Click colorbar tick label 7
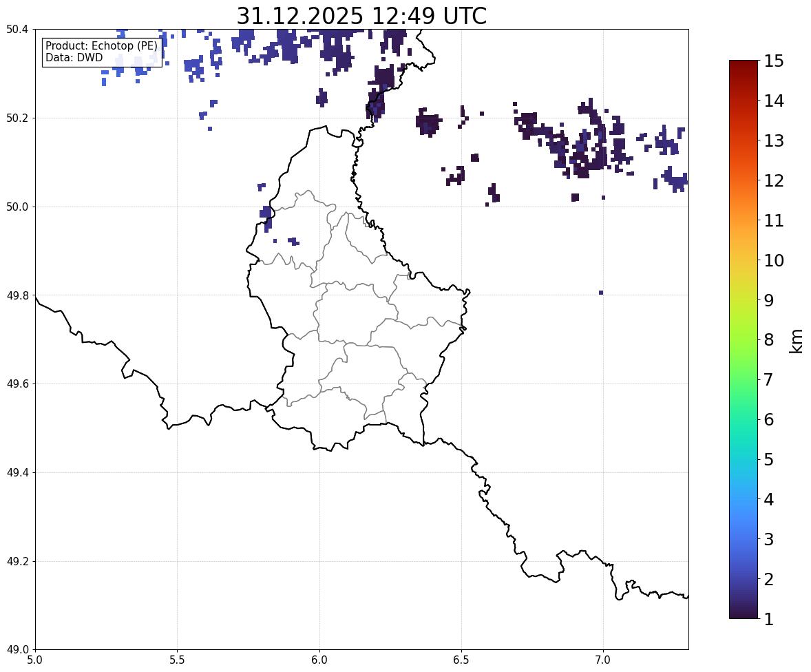The image size is (811, 672). pos(769,379)
